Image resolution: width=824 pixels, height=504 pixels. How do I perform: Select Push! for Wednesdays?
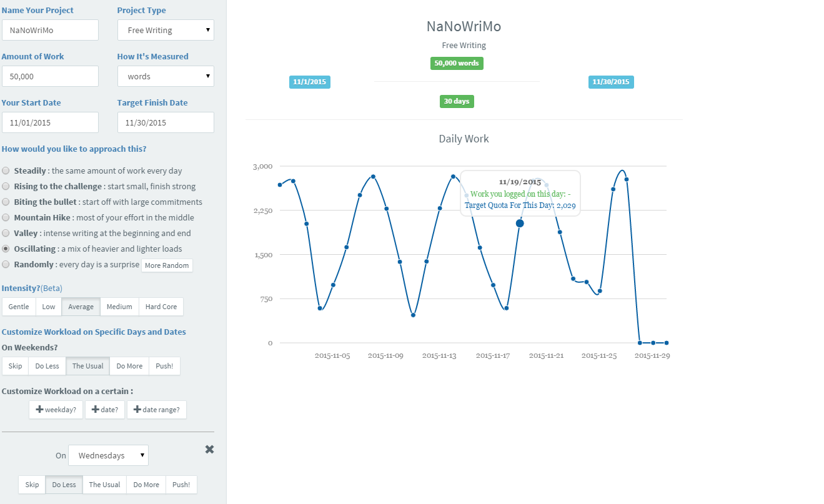[x=181, y=485]
